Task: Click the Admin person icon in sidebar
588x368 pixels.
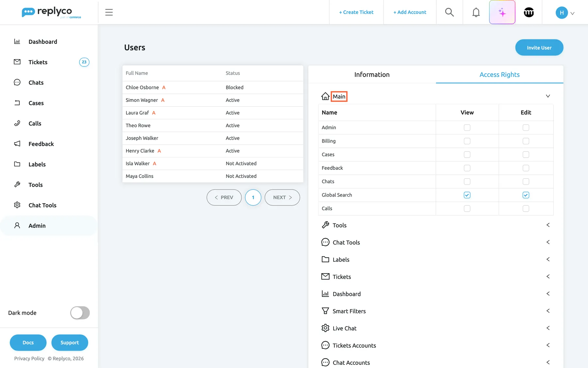Action: [x=17, y=225]
